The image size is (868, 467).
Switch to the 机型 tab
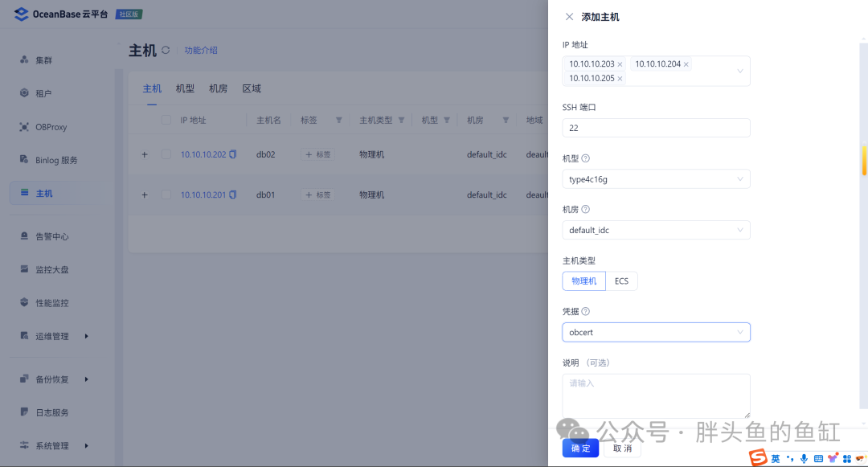pyautogui.click(x=185, y=88)
